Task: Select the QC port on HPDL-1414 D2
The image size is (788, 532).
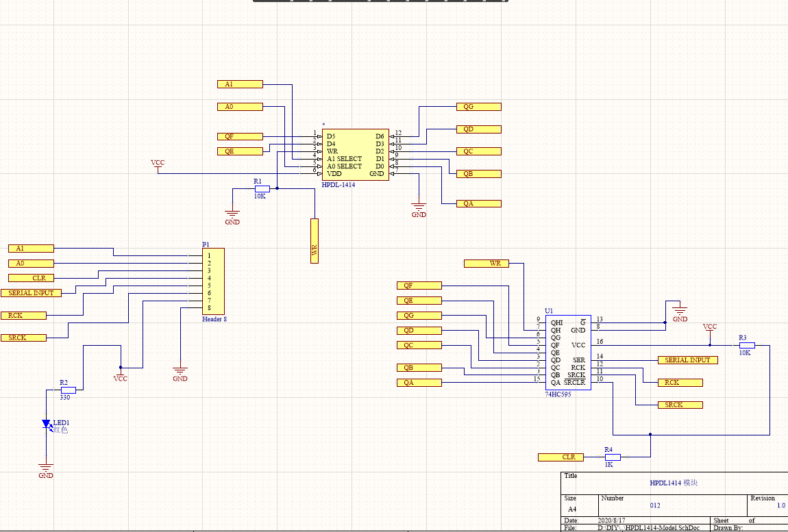Action: coord(479,151)
